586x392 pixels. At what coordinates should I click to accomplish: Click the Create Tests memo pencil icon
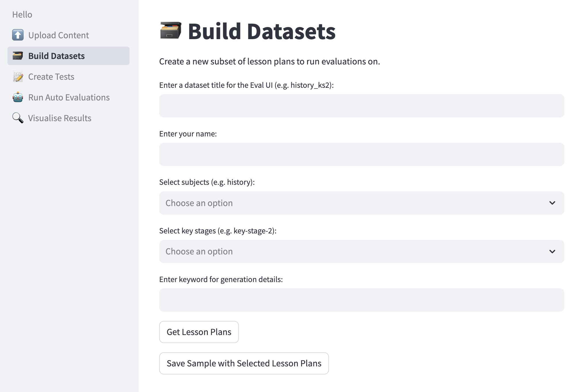point(18,77)
